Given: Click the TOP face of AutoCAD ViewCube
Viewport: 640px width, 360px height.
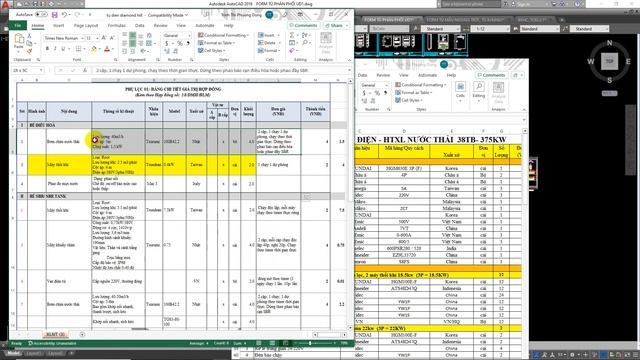Looking at the screenshot, I should click(x=609, y=61).
